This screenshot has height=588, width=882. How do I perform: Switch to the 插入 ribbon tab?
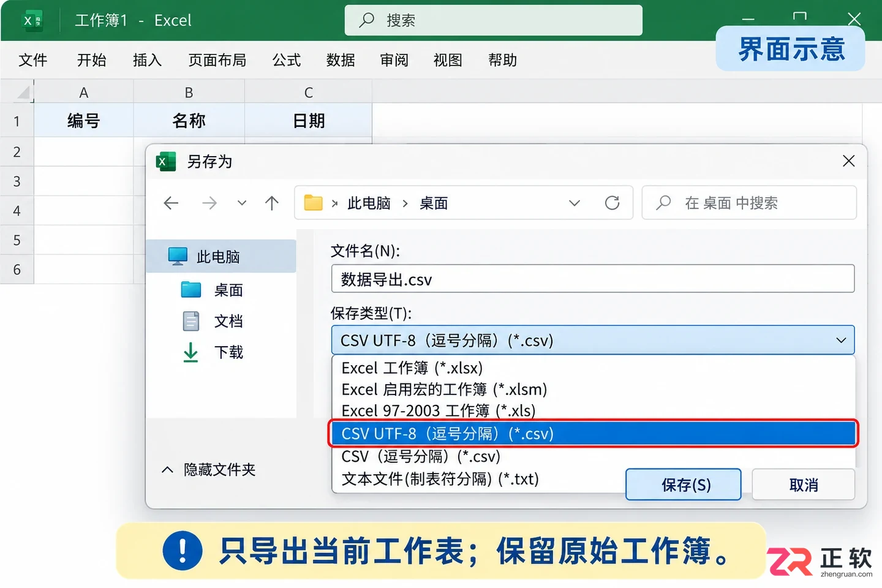point(147,60)
